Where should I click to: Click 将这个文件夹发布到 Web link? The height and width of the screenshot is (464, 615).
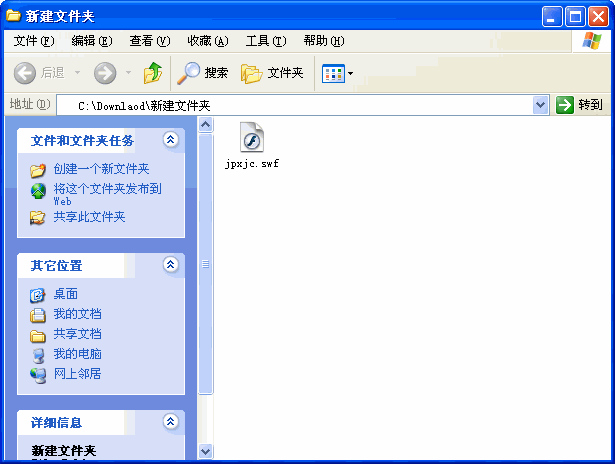coord(107,194)
